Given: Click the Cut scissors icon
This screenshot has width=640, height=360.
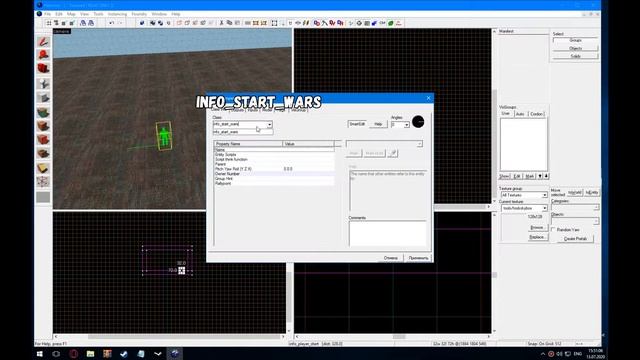Looking at the screenshot, I should [221, 23].
